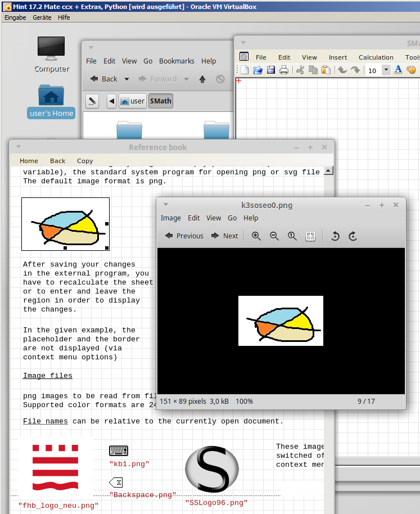Expand the Back history dropdown arrow
Viewport: 420px width, 514px height.
coord(127,79)
